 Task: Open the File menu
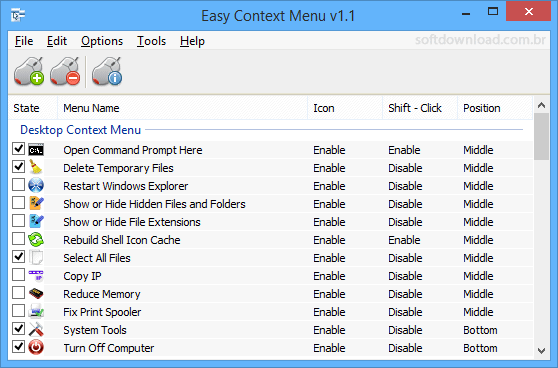pyautogui.click(x=24, y=41)
